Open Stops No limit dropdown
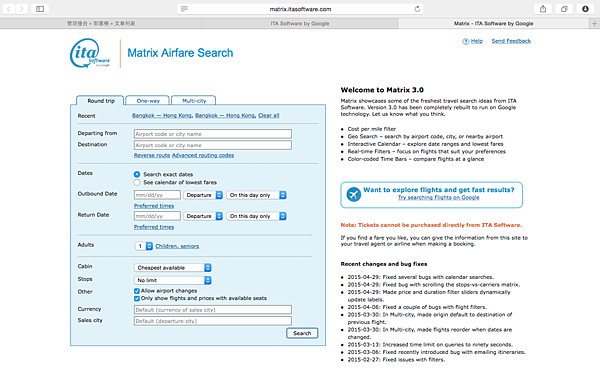Screen dimensions: 600x375 (173, 280)
